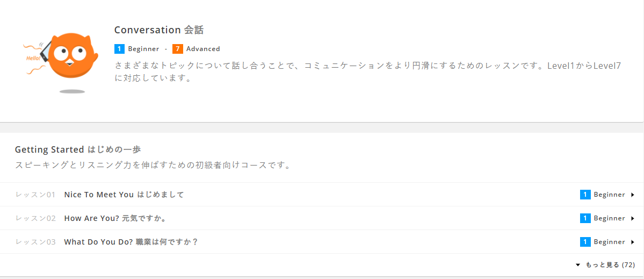Click the level badge on How Are You row

pyautogui.click(x=585, y=218)
